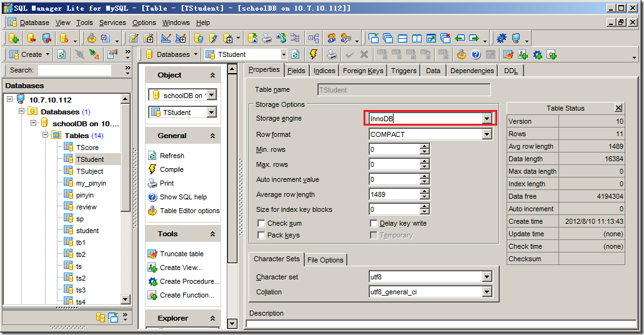Screen dimensions: 644x335
Task: Click the Create Database icon with green plus
Action: point(14,38)
